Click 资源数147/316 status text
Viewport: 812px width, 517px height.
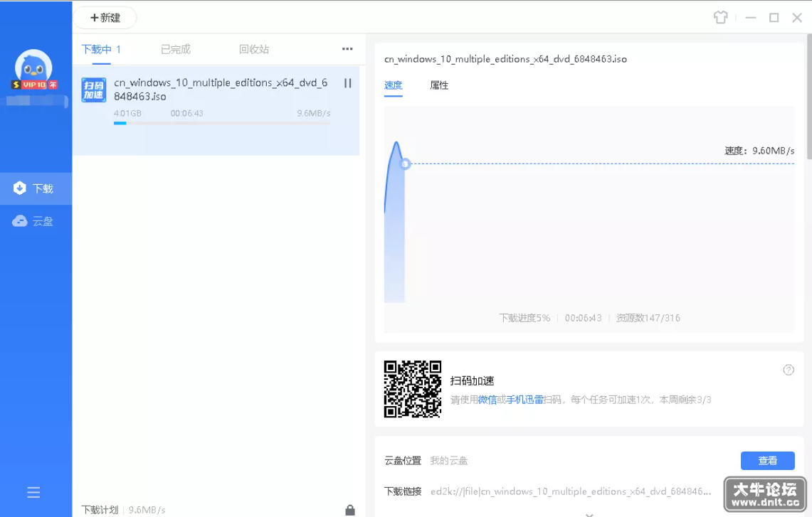coord(648,318)
